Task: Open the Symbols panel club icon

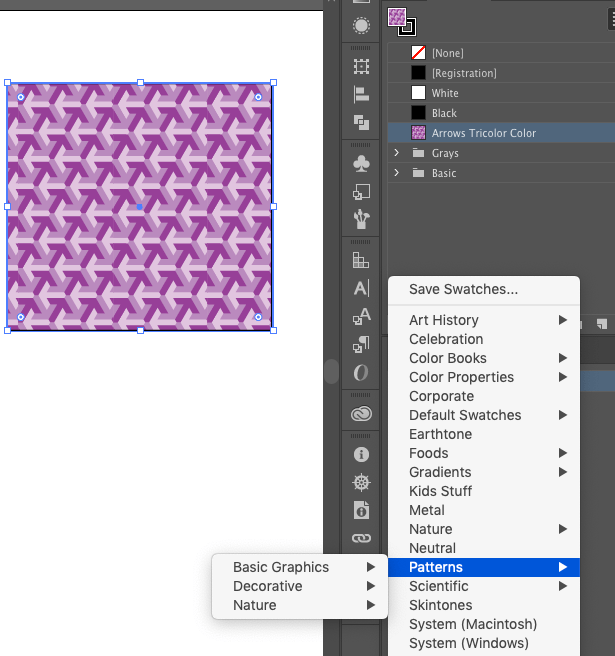Action: tap(361, 164)
